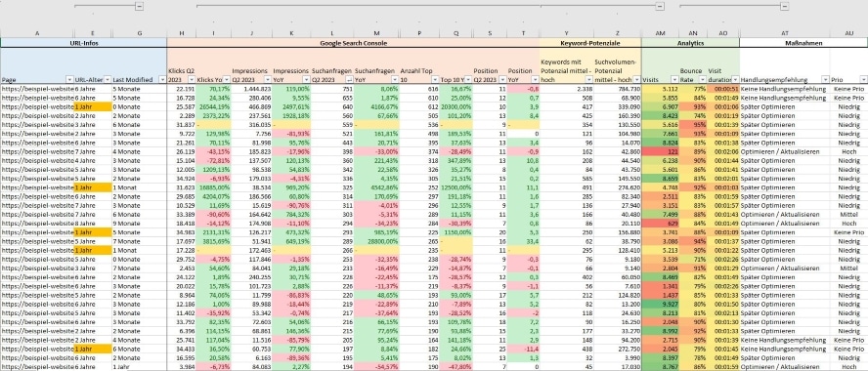Open the Handlungsempfehlung filter arrow
Viewport: 868px width, 371px height.
tap(825, 79)
